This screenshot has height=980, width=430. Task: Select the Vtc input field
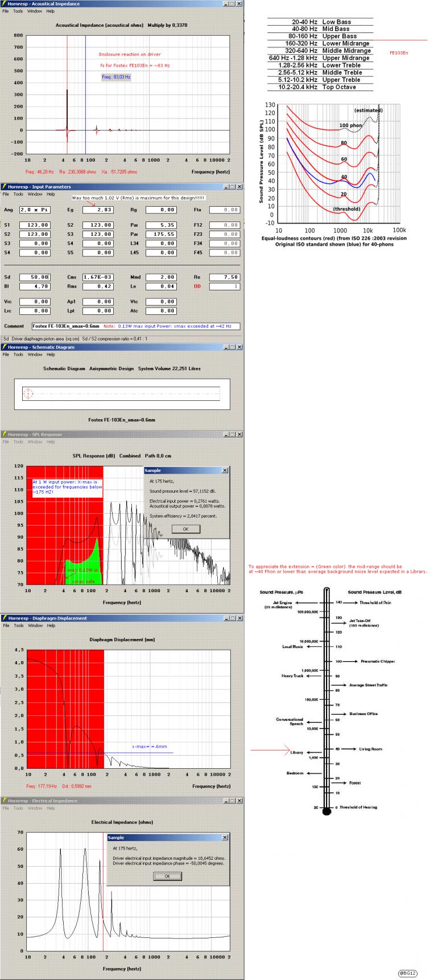[x=161, y=301]
